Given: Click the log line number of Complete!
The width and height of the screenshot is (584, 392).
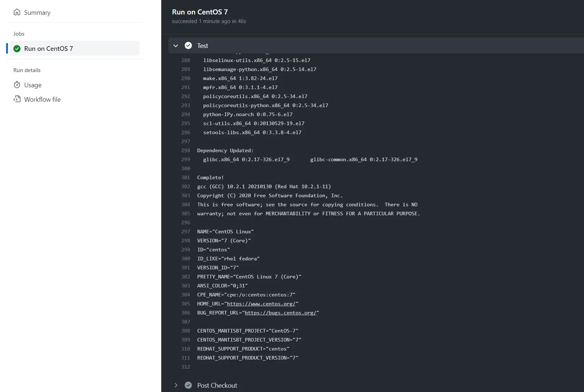Looking at the screenshot, I should tap(186, 177).
